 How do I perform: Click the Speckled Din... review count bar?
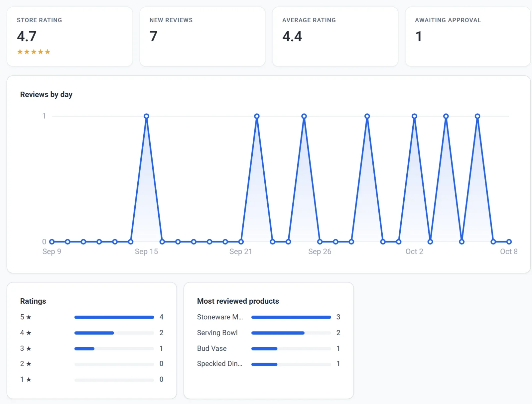click(291, 364)
